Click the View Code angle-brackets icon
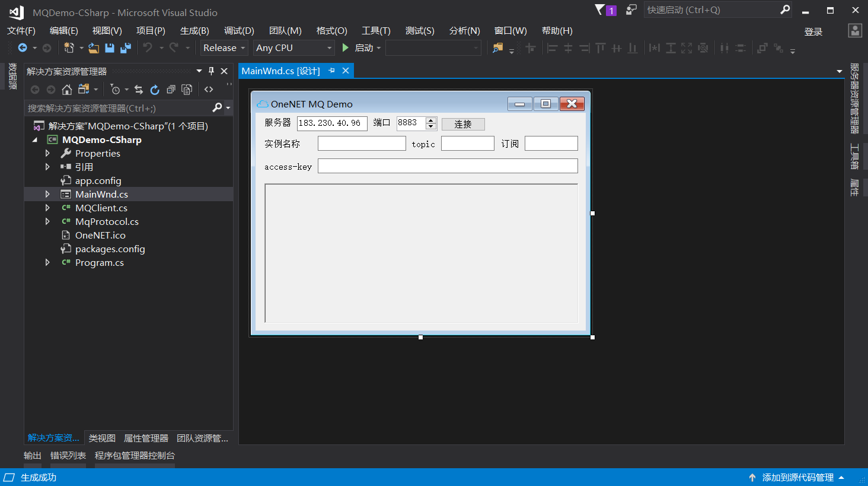This screenshot has width=868, height=486. pos(209,90)
